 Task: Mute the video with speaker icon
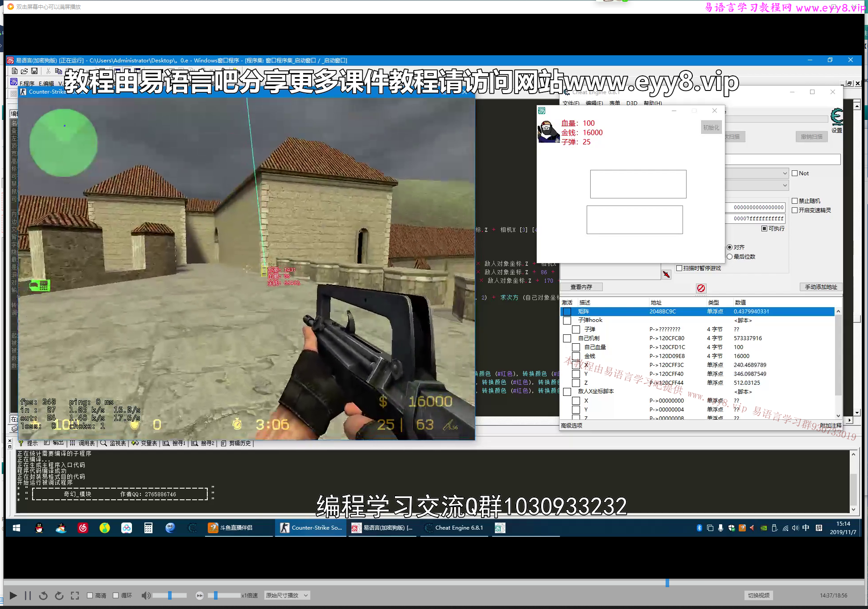[146, 596]
